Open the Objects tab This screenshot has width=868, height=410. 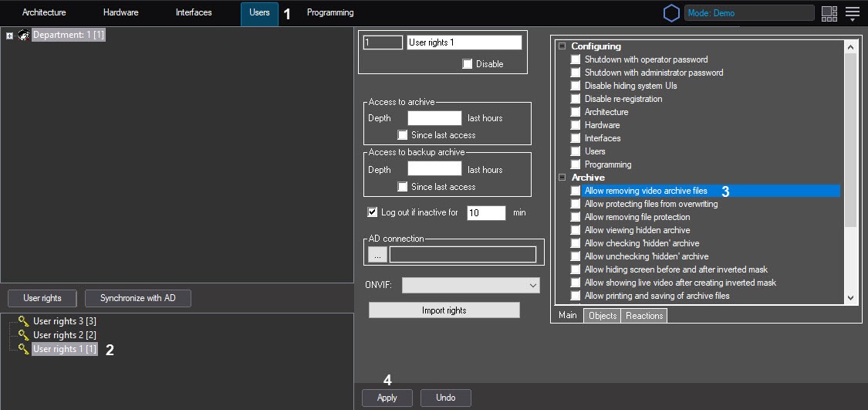click(x=602, y=316)
